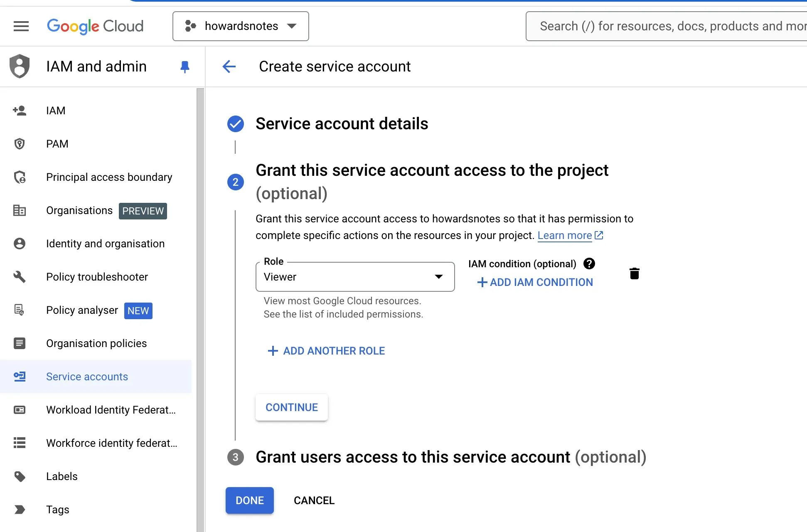This screenshot has height=532, width=807.
Task: Select the Service accounts sidebar icon
Action: (20, 377)
